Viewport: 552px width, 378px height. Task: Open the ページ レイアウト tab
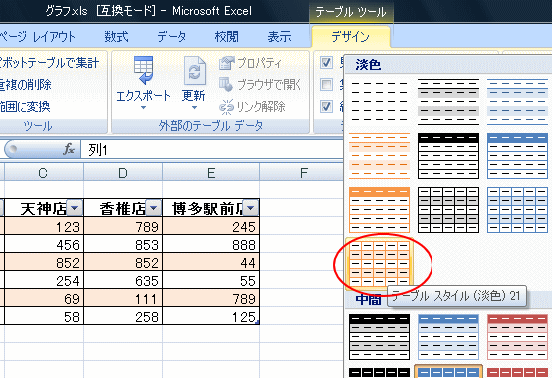pyautogui.click(x=38, y=37)
